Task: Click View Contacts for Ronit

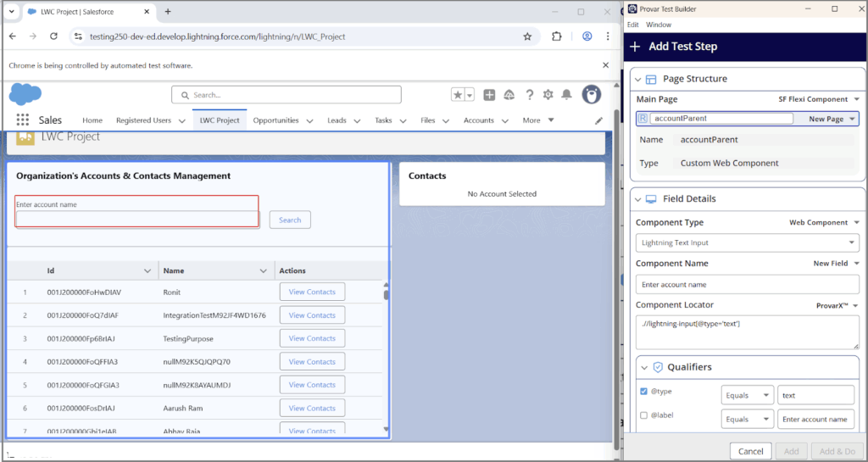Action: click(x=312, y=292)
